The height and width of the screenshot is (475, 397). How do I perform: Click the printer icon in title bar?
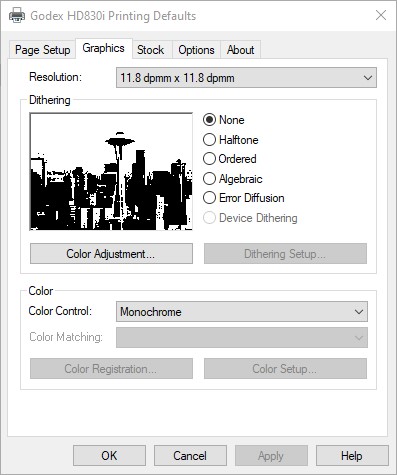(x=16, y=16)
